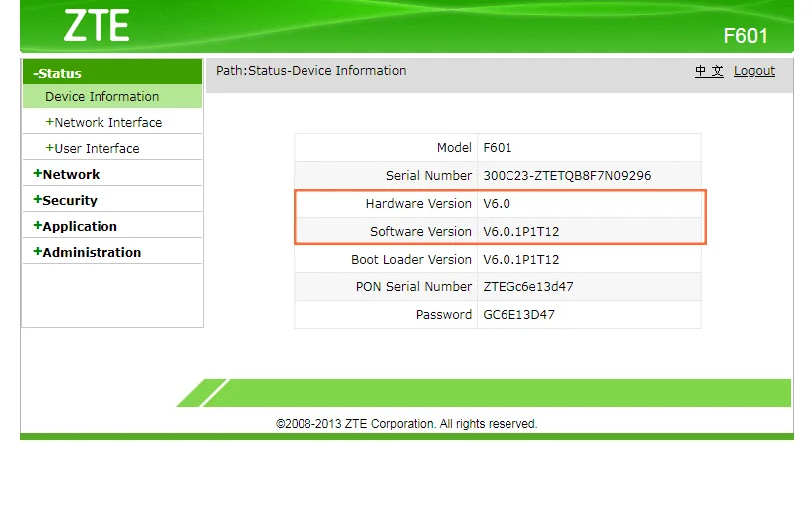This screenshot has height=528, width=812.
Task: Click the Password label
Action: tap(443, 315)
